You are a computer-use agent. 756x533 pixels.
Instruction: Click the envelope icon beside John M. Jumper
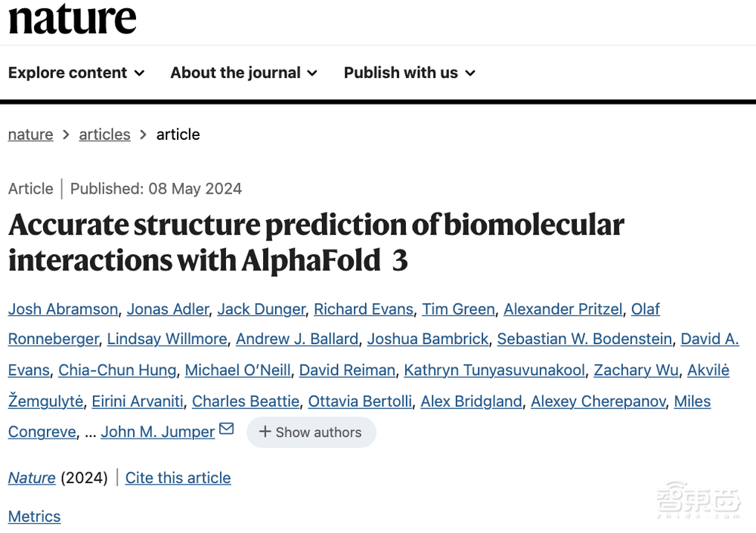226,429
